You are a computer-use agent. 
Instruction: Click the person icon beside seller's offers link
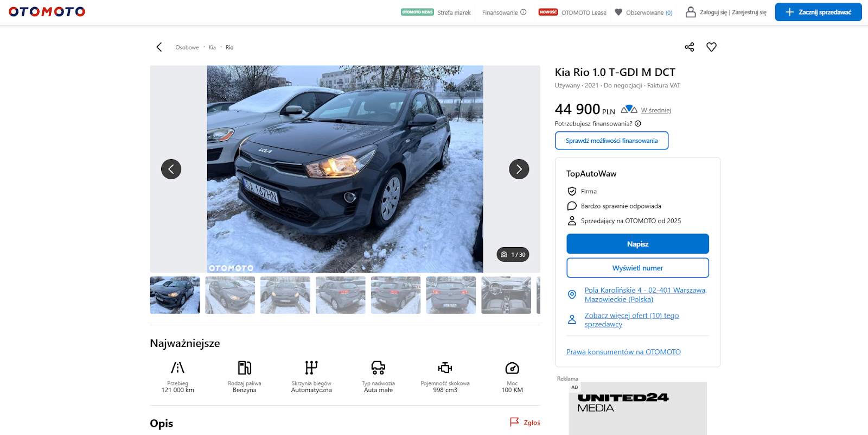[x=572, y=319]
